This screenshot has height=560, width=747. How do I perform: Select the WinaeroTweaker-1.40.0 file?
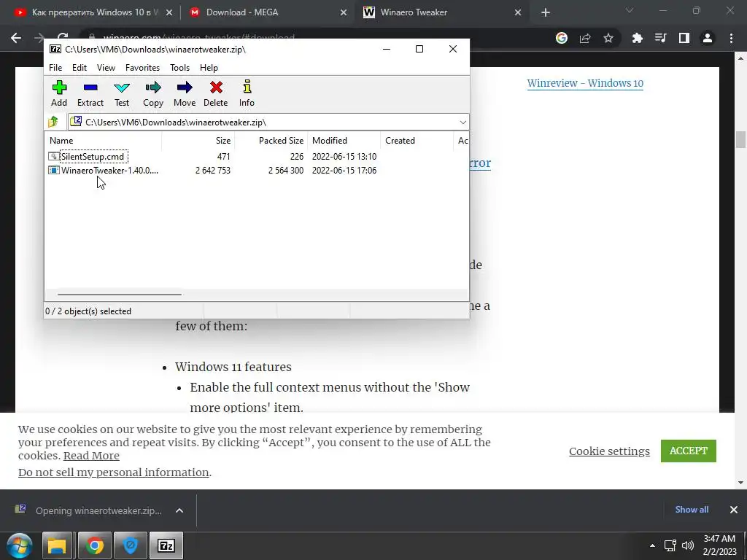[109, 171]
